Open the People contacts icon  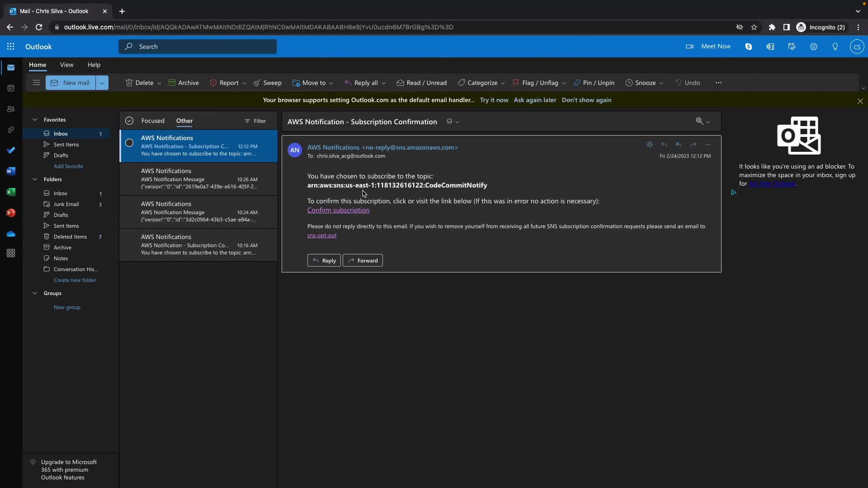[11, 109]
